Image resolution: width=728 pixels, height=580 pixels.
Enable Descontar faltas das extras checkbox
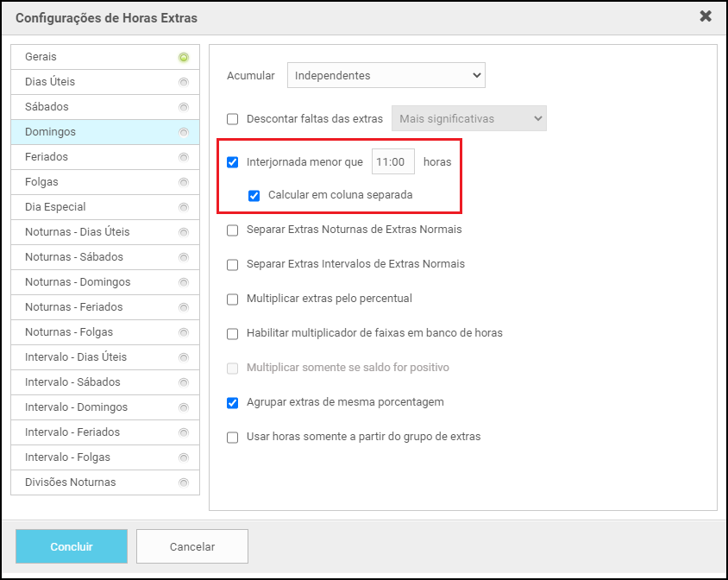[232, 119]
